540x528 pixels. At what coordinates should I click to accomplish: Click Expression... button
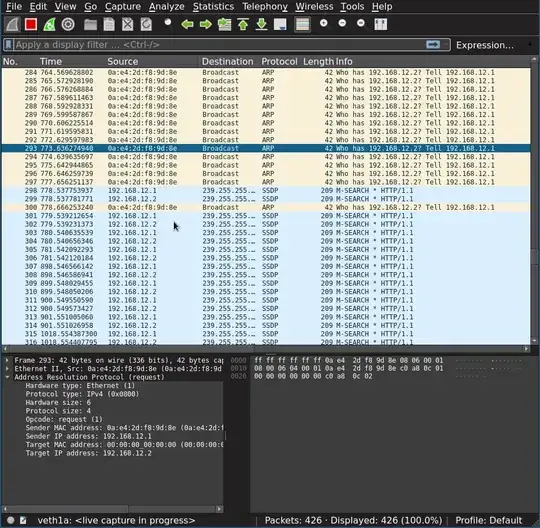point(485,45)
